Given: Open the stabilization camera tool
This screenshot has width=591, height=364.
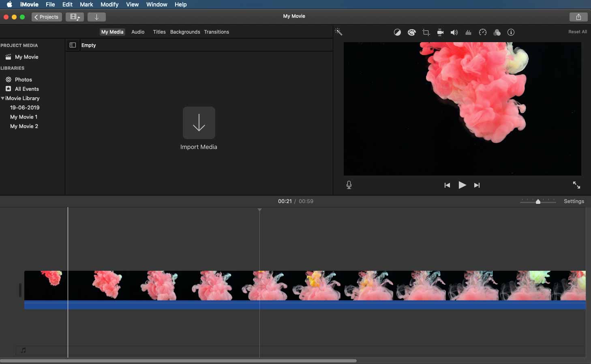Looking at the screenshot, I should coord(440,32).
